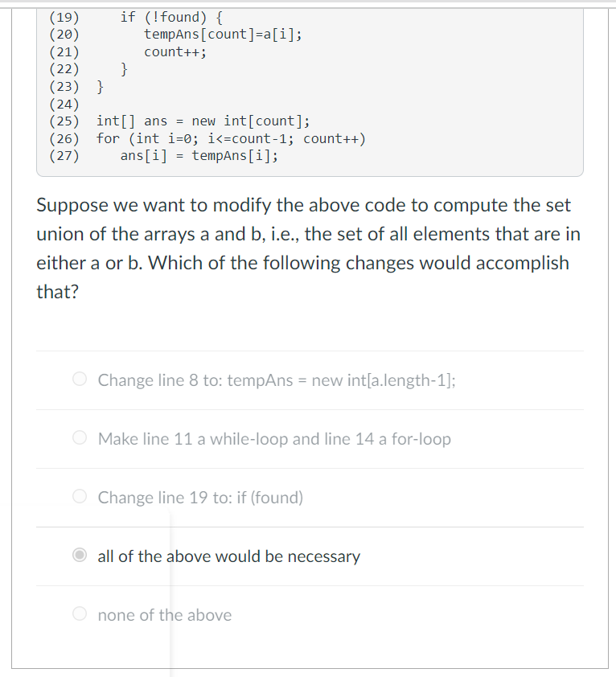Click the 'none of the above' label text

pyautogui.click(x=165, y=615)
